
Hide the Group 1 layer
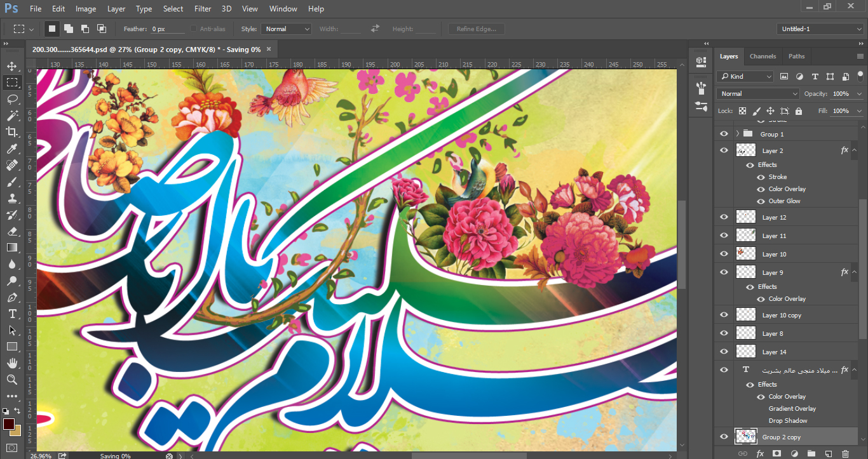724,134
